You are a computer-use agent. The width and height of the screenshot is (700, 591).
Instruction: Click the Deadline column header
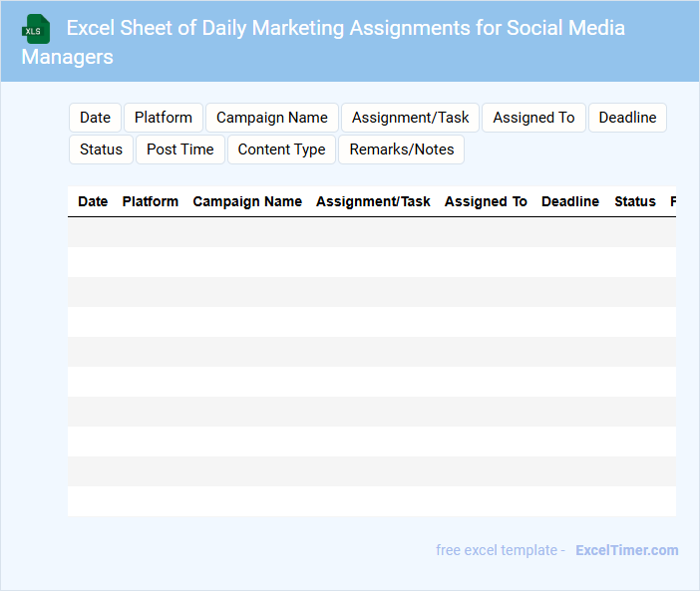[x=570, y=201]
